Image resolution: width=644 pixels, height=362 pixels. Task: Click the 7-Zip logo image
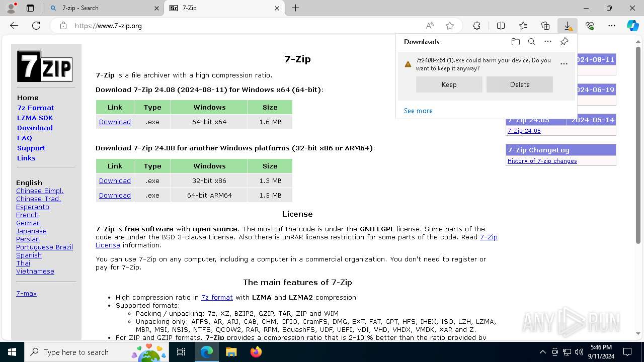(45, 66)
